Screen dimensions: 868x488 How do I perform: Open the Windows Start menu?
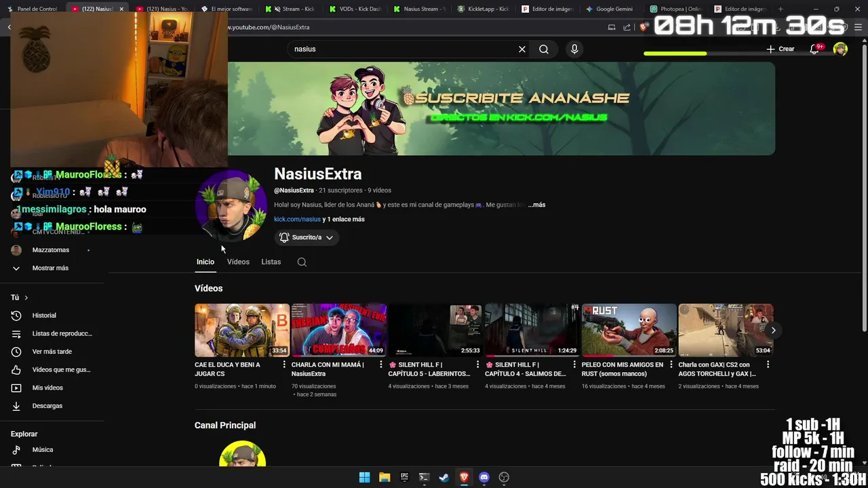pos(364,477)
